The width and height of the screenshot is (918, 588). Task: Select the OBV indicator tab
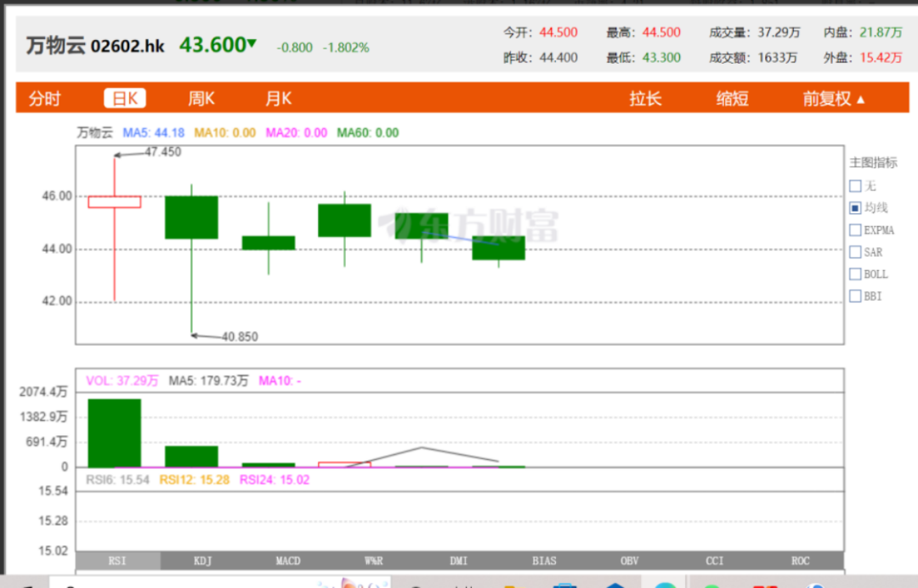pos(629,561)
